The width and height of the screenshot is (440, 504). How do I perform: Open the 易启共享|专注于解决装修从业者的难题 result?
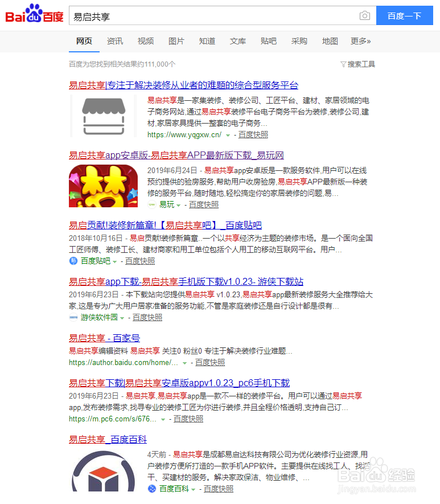coord(184,85)
